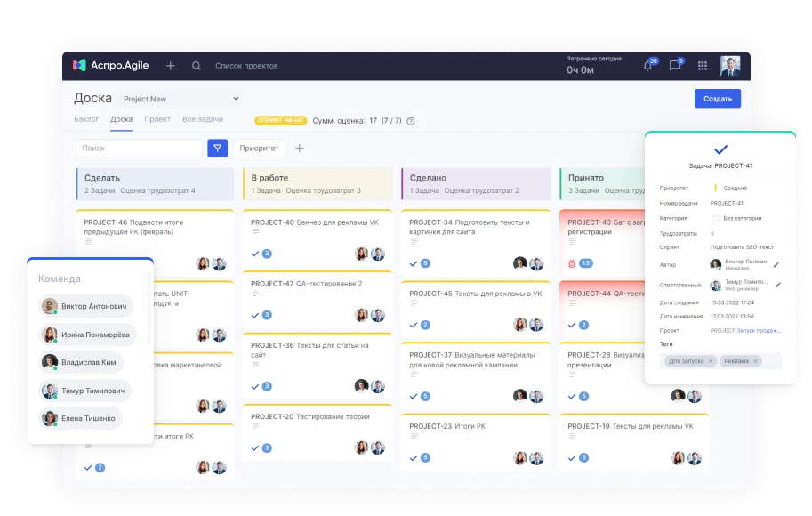Click edit pencil next to Автор
The height and width of the screenshot is (516, 812).
(776, 265)
